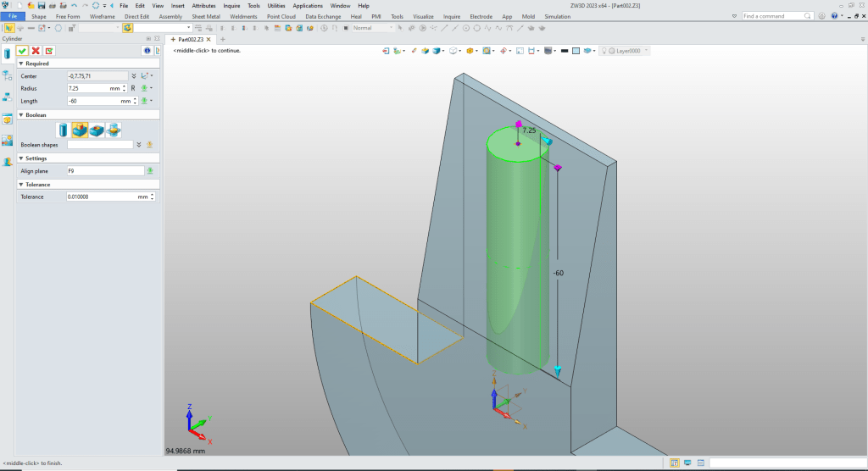The image size is (868, 471).
Task: Select the Add boolean toggle option
Action: coord(80,130)
